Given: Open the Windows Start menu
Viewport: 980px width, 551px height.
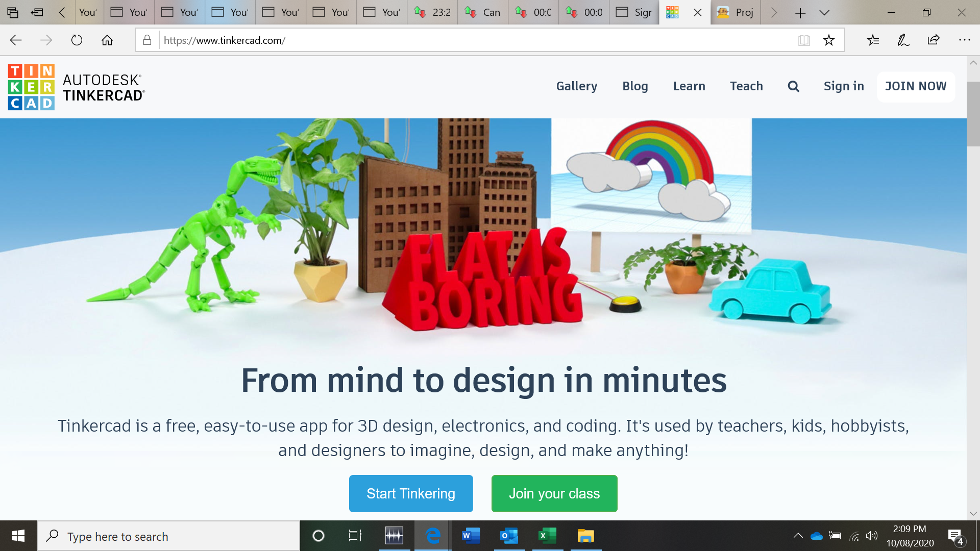Looking at the screenshot, I should point(18,536).
